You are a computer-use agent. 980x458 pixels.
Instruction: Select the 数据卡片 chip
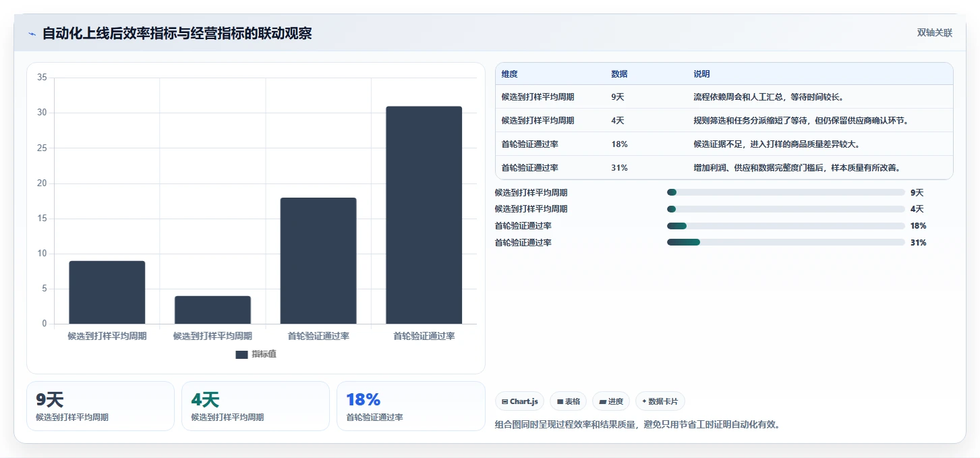(660, 401)
